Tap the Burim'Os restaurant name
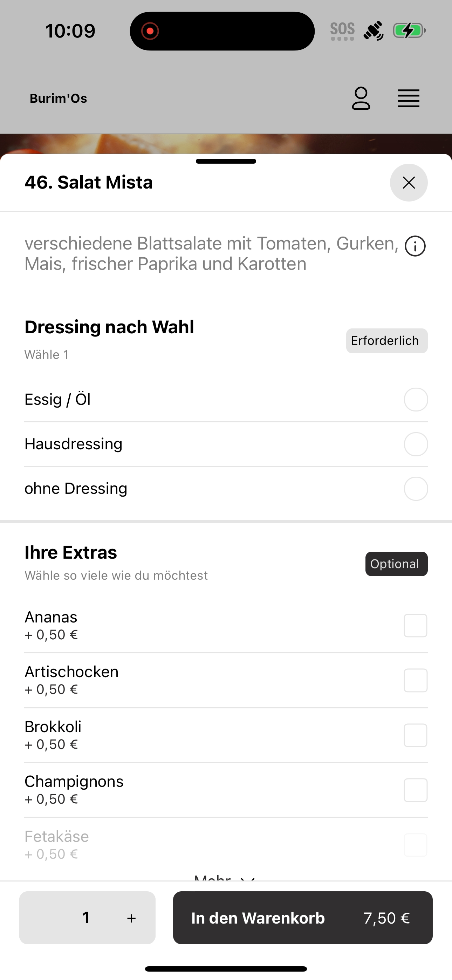 58,98
